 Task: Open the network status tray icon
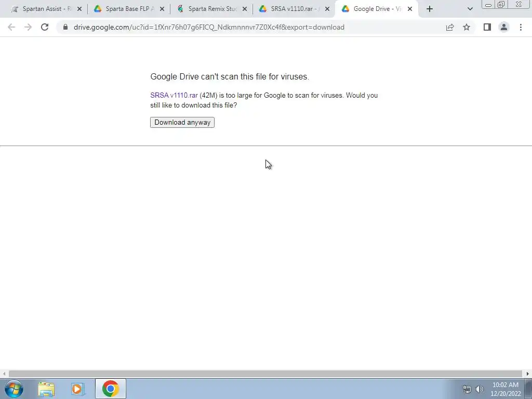coord(467,389)
